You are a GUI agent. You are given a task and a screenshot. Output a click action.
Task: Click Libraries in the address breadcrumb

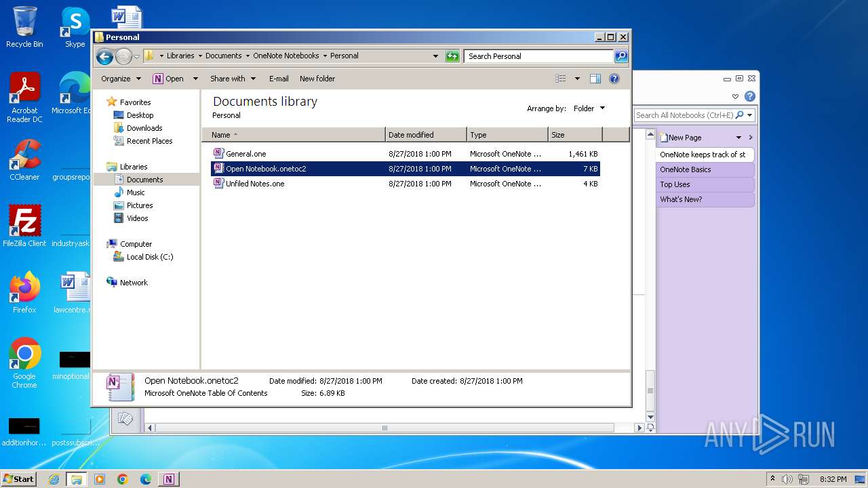click(x=180, y=56)
